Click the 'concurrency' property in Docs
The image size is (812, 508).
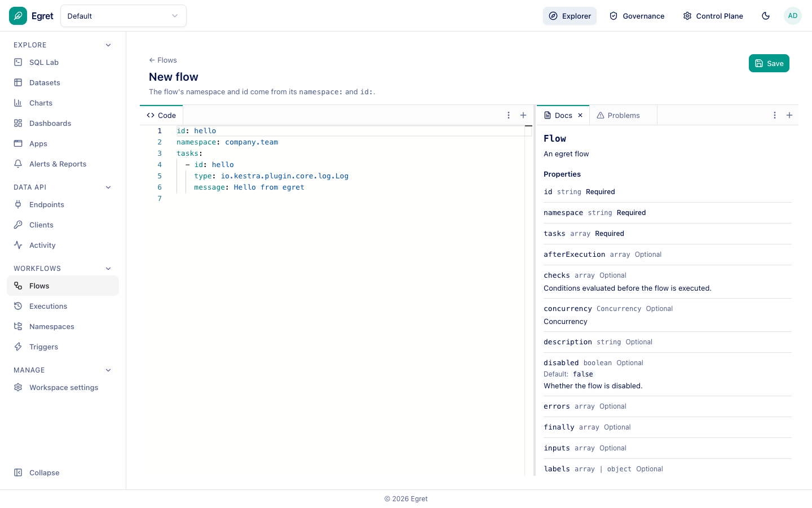[x=568, y=309]
